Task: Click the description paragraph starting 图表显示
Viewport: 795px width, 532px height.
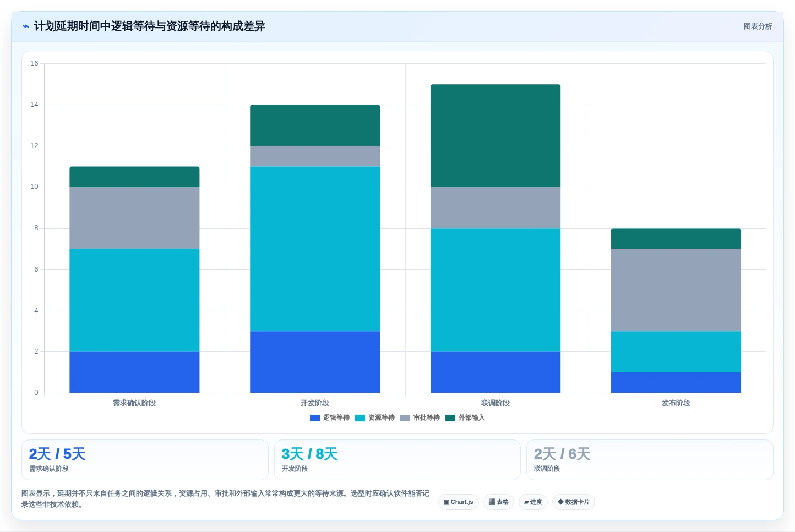Action: 225,499
